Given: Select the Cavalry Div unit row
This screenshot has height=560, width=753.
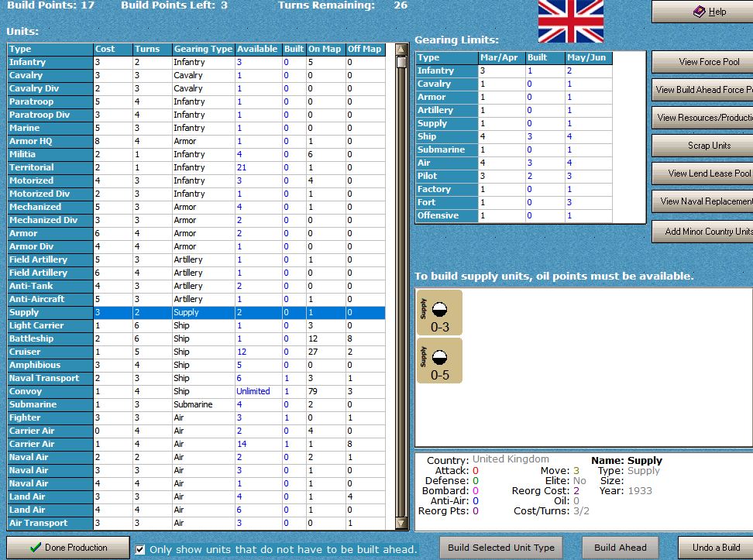Looking at the screenshot, I should coord(196,88).
